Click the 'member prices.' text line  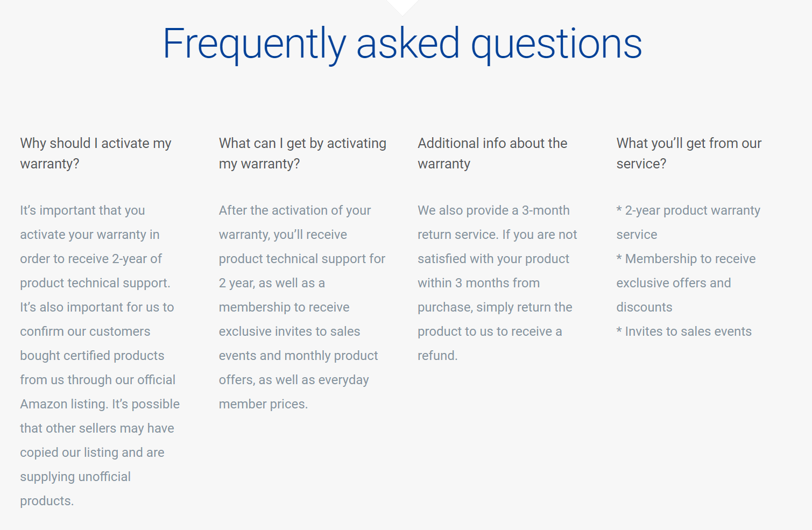pyautogui.click(x=263, y=404)
